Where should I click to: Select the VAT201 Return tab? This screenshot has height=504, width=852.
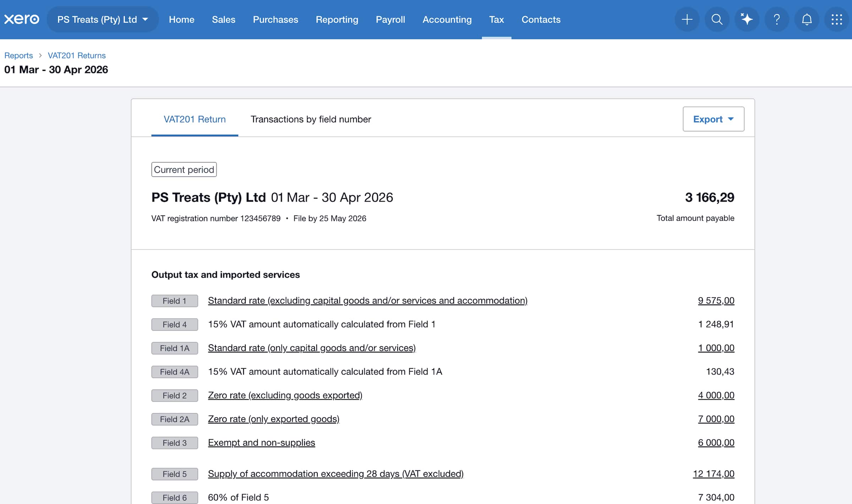[195, 119]
